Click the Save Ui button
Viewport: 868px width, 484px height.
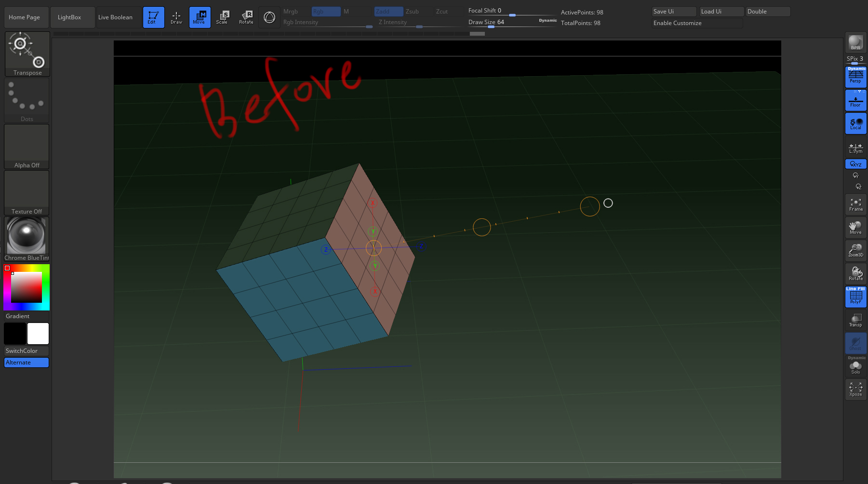(673, 11)
